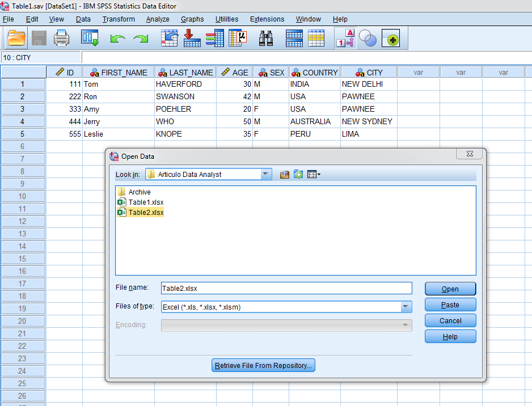Open the File menu
This screenshot has height=406, width=532.
coord(8,19)
